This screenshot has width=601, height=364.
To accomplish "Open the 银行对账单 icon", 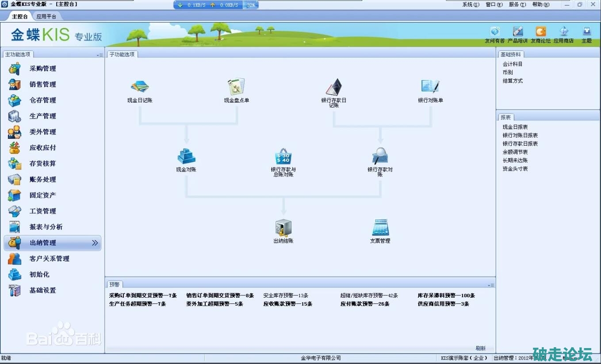I will point(430,87).
